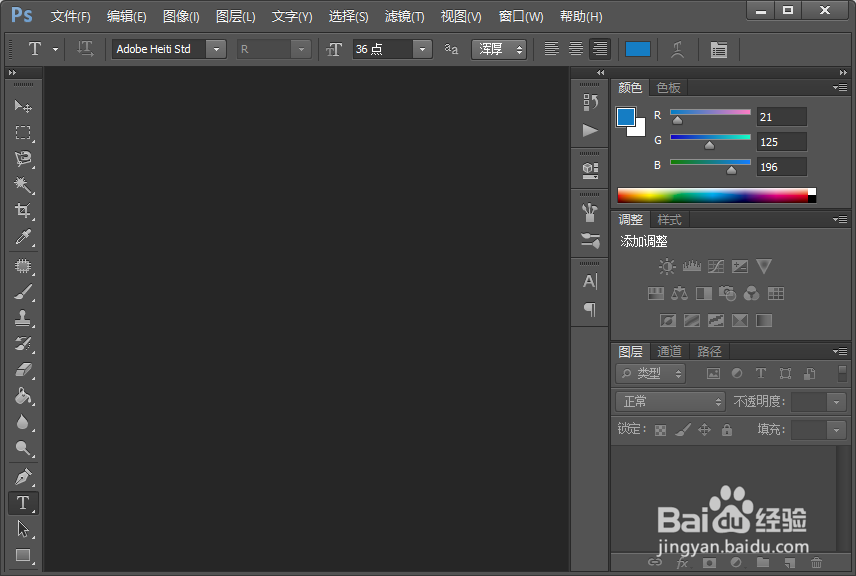Image resolution: width=856 pixels, height=576 pixels.
Task: Set right text alignment
Action: pos(600,49)
